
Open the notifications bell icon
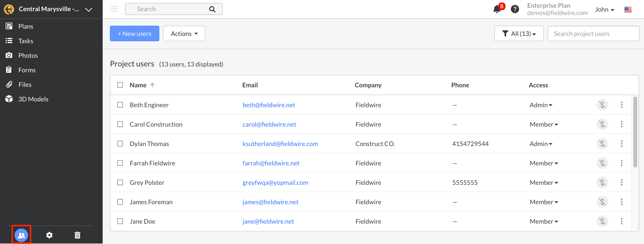(x=497, y=9)
